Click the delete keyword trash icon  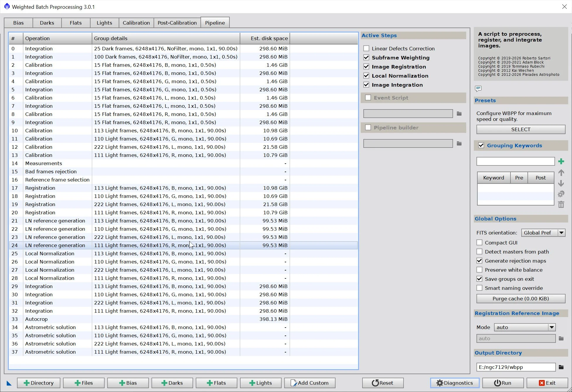click(561, 204)
